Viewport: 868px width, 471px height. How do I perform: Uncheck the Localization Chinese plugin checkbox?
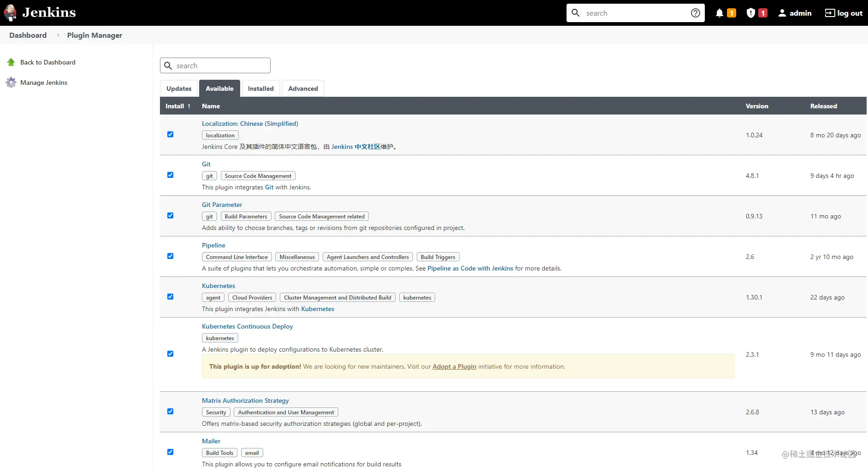coord(170,135)
